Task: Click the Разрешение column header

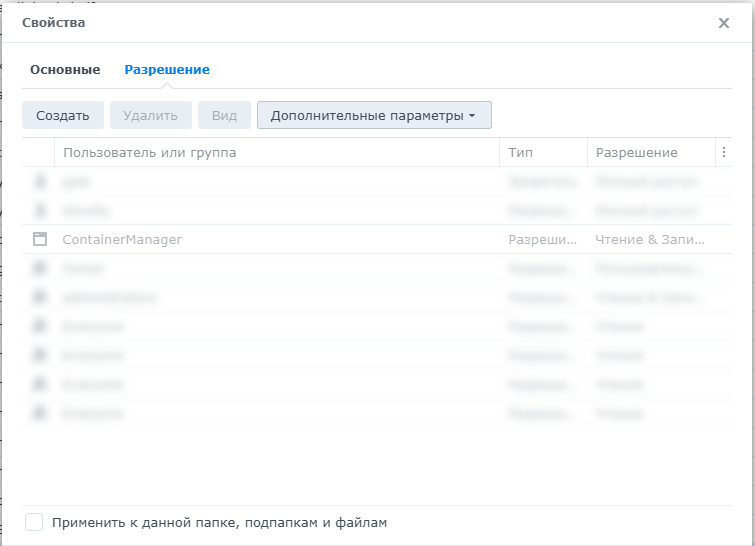Action: click(x=637, y=153)
